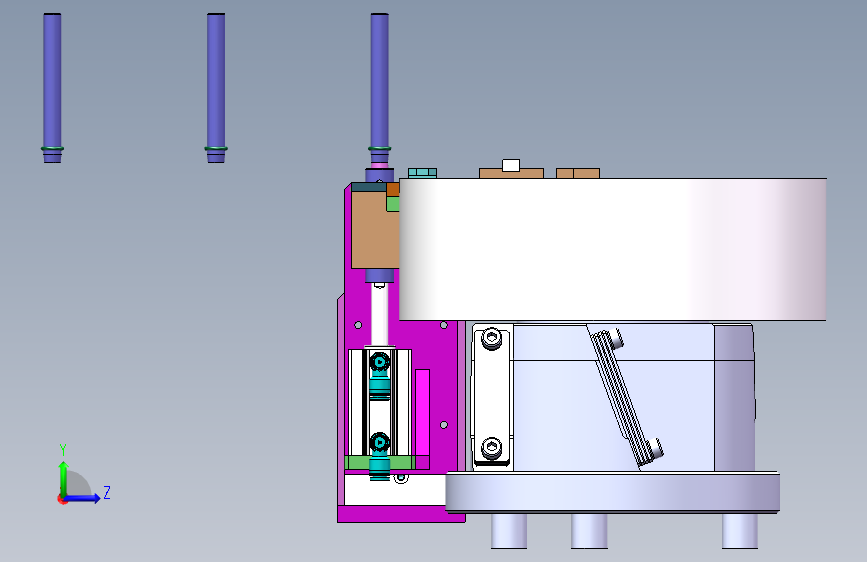Select the small cyan bolt atop the bowl

pyautogui.click(x=422, y=173)
